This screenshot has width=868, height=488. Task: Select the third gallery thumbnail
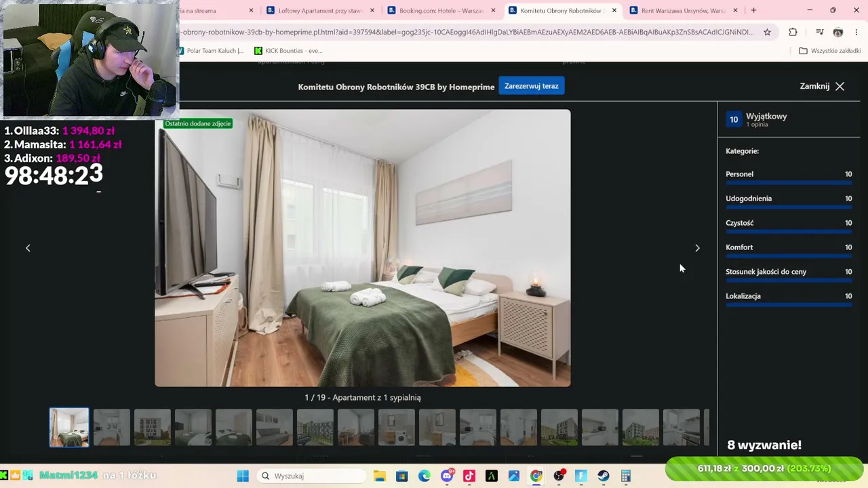152,427
